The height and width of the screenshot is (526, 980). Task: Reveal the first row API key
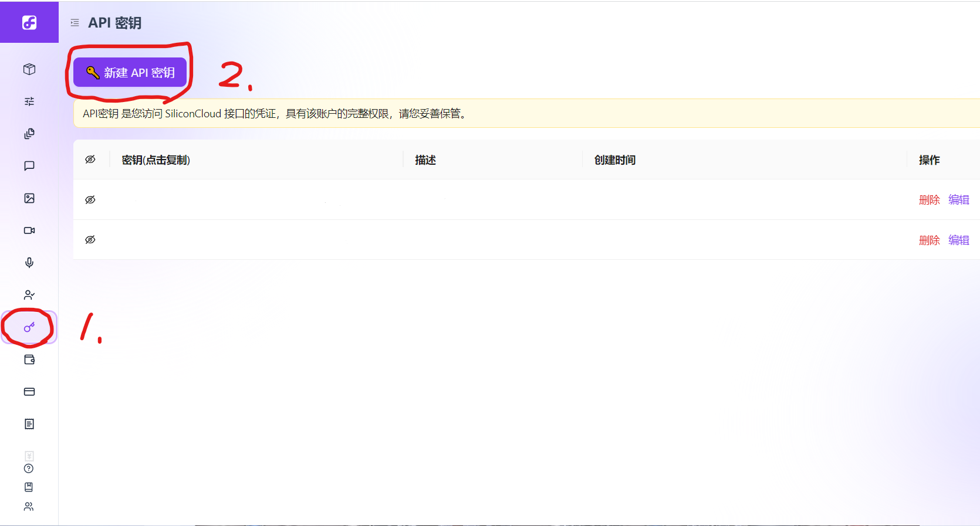pos(90,200)
